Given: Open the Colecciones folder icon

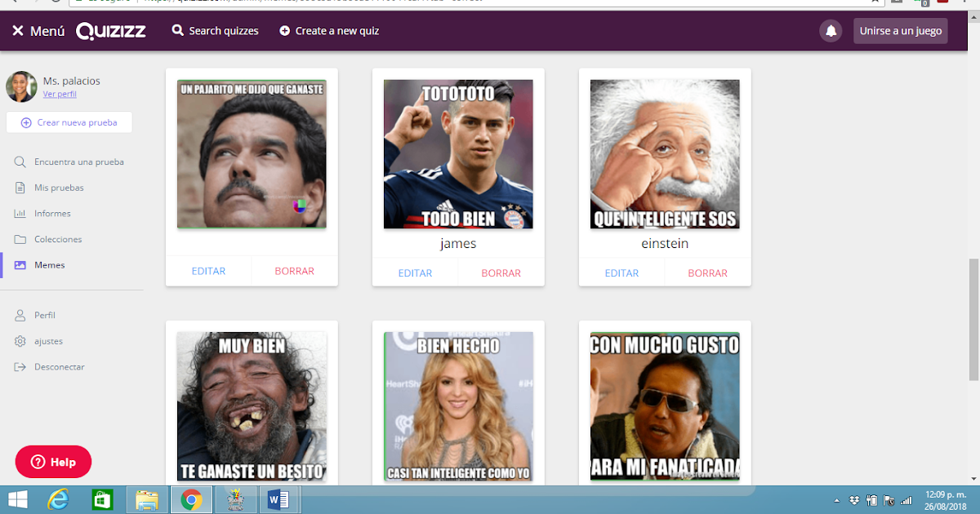Looking at the screenshot, I should coord(21,238).
